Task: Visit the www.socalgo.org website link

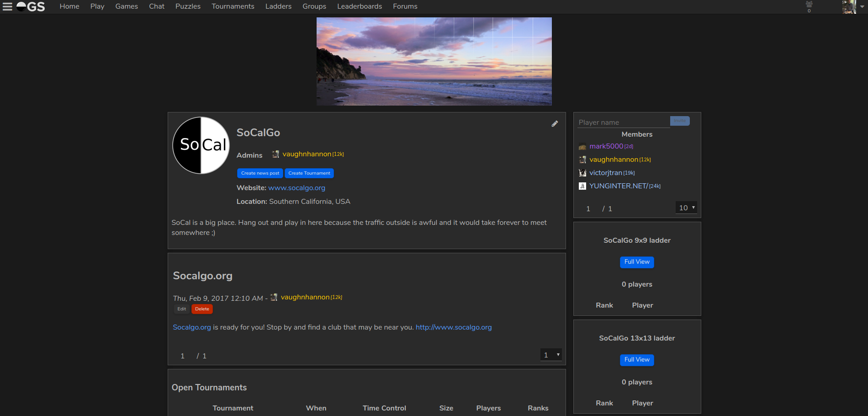Action: (296, 188)
